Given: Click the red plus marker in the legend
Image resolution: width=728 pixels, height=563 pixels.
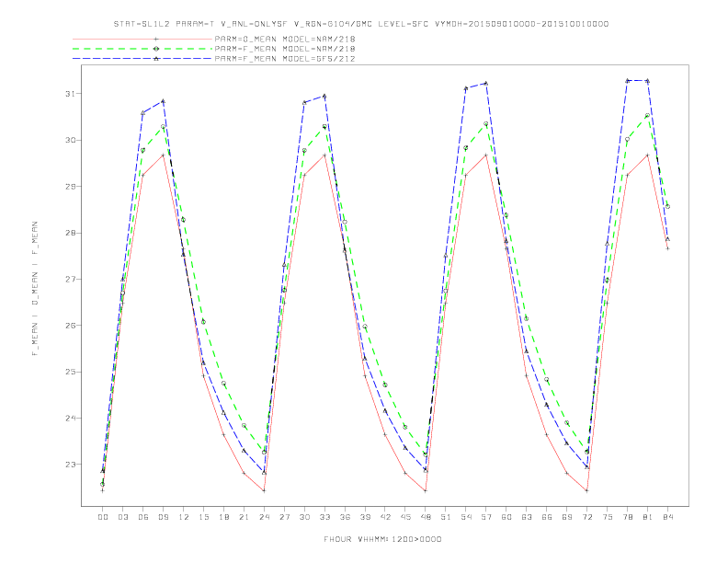Looking at the screenshot, I should pyautogui.click(x=156, y=39).
